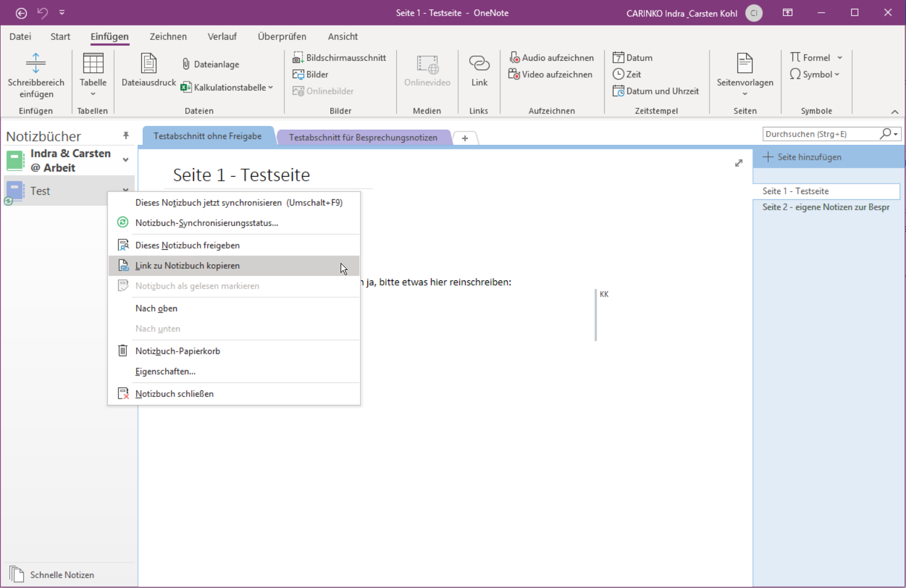Click the Einfügen tab
906x588 pixels.
[x=109, y=36]
